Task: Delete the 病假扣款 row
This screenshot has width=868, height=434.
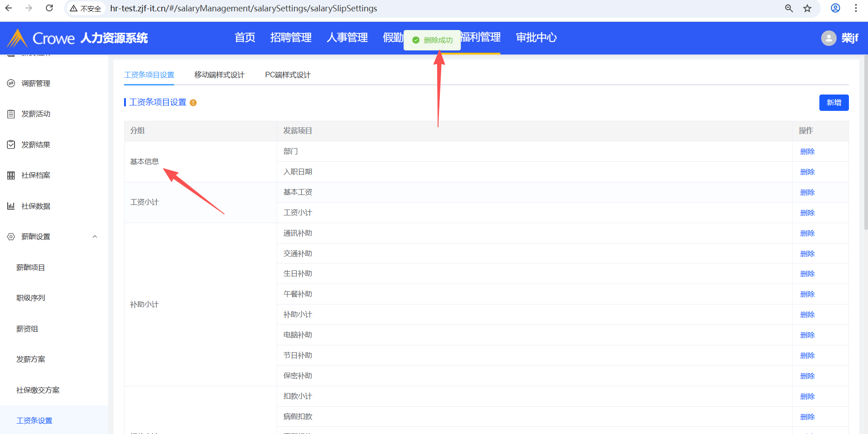Action: 808,417
